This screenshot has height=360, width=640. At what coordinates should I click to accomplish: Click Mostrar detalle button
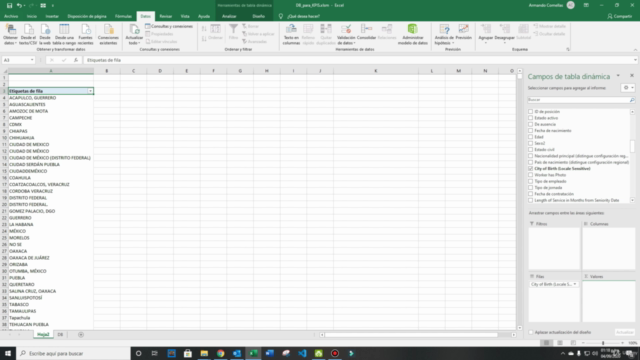tap(549, 26)
